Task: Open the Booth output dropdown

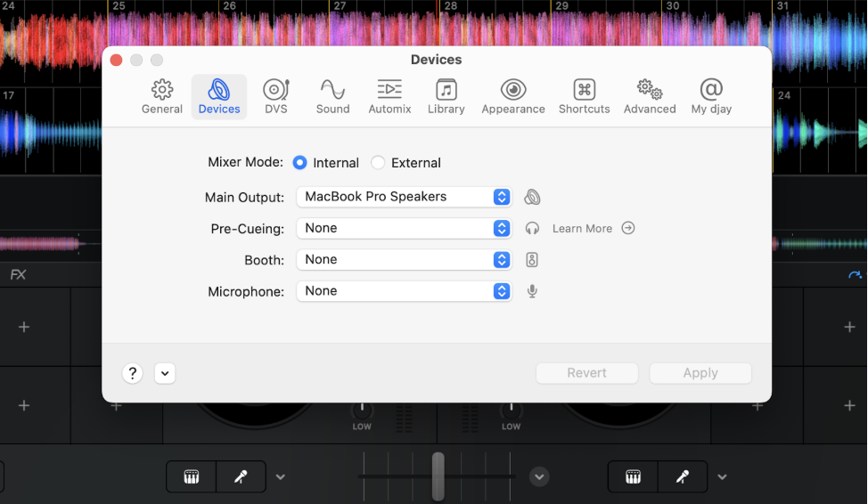Action: (x=404, y=260)
